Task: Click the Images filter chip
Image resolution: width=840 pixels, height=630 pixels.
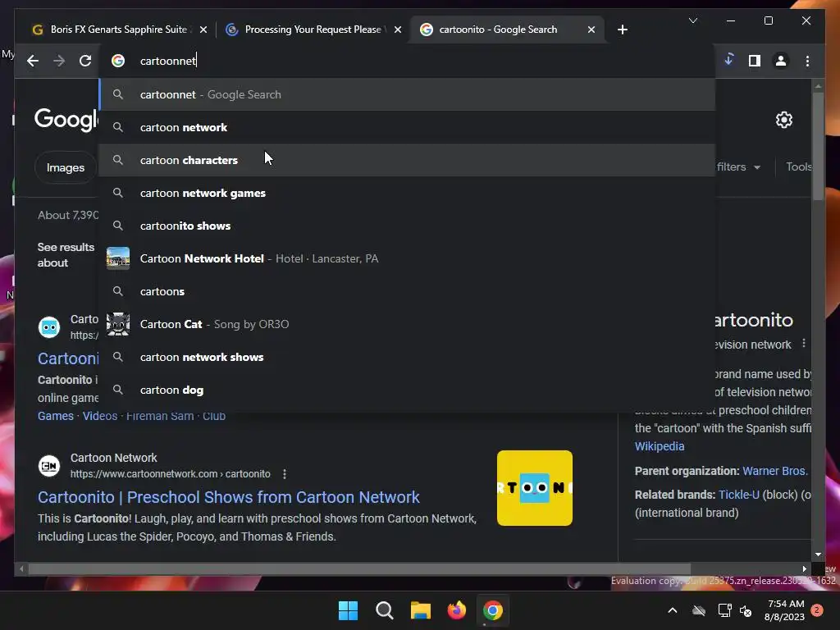Action: (x=66, y=167)
